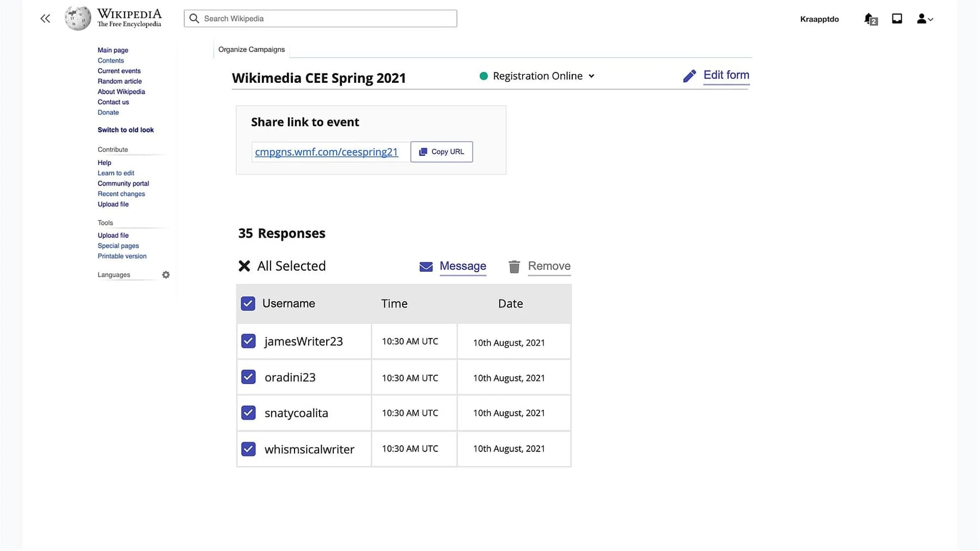Open Languages settings gear

click(166, 275)
